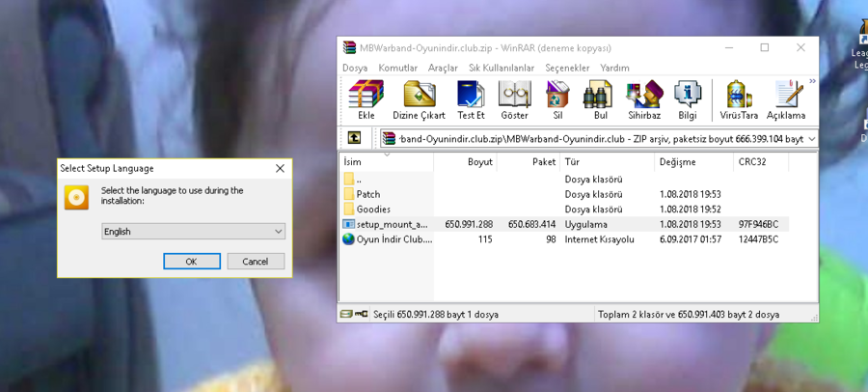Open the Seçenekler menu
The height and width of the screenshot is (392, 868).
[567, 68]
